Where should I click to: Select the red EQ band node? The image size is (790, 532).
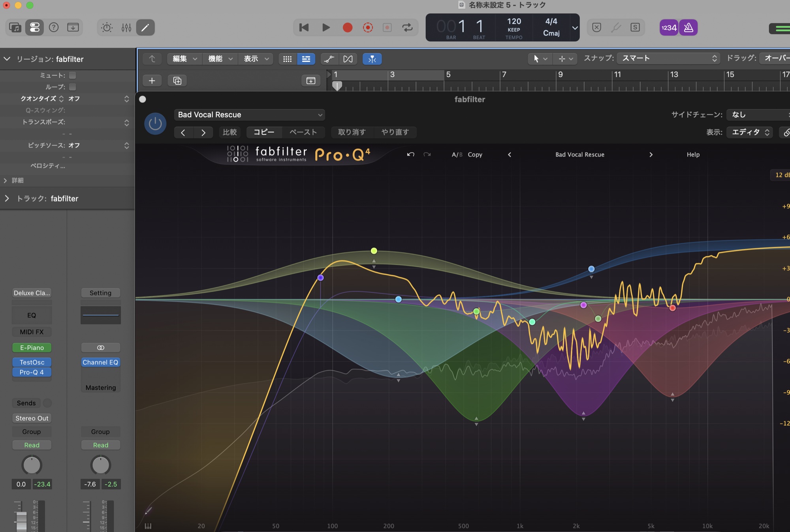coord(672,308)
